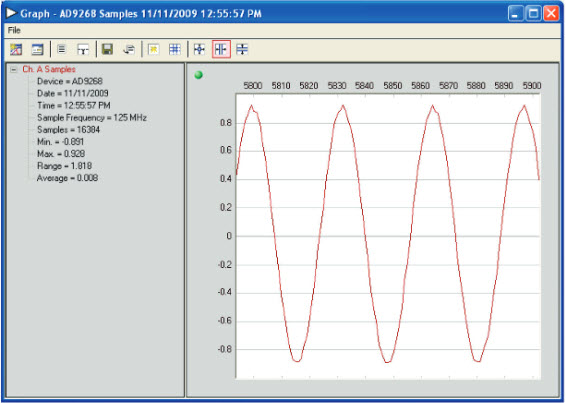
Task: Select the Device = AD9268 entry
Action: tap(70, 81)
